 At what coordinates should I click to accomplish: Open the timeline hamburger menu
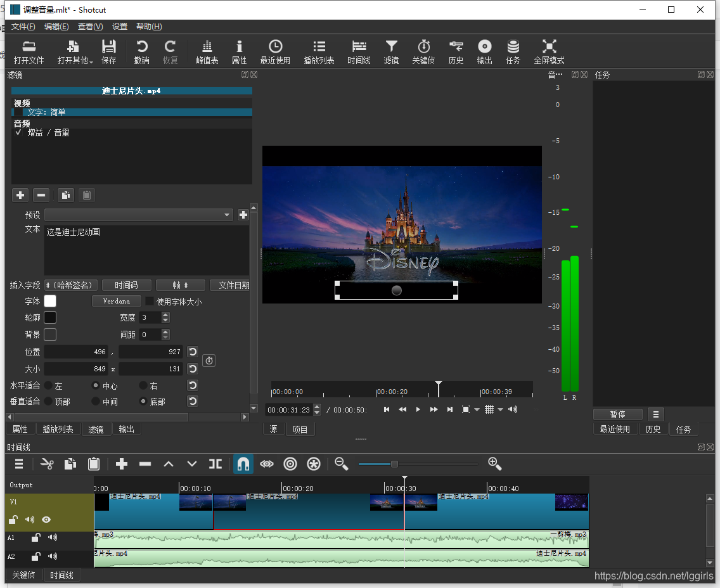(19, 464)
